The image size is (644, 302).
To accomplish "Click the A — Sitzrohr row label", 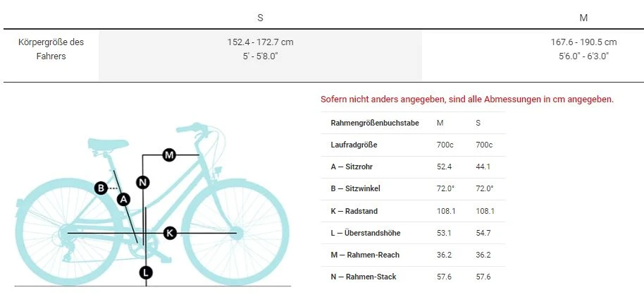I will pyautogui.click(x=357, y=167).
